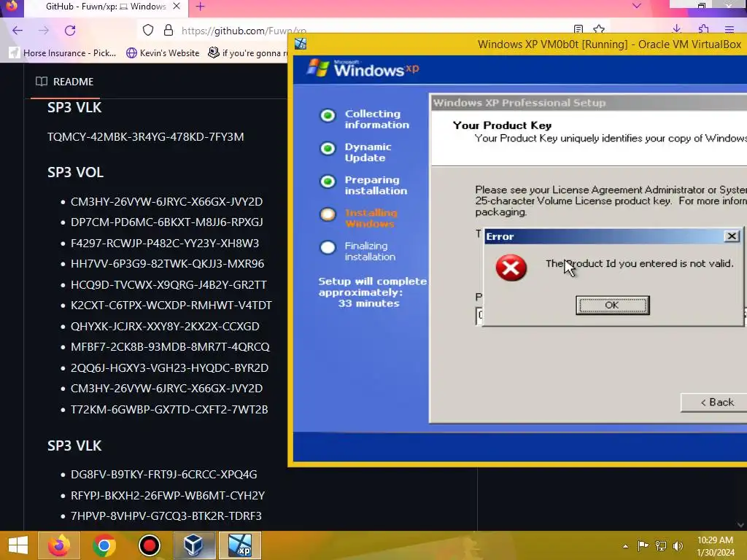Click the Firefox forward arrow
The image size is (747, 560).
click(x=43, y=31)
